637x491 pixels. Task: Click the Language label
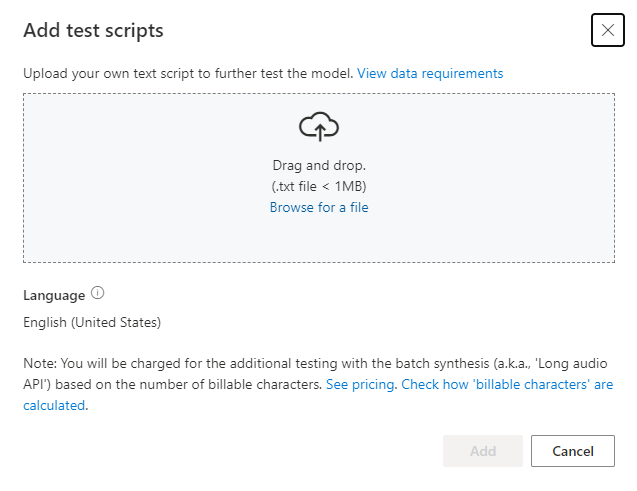[54, 295]
